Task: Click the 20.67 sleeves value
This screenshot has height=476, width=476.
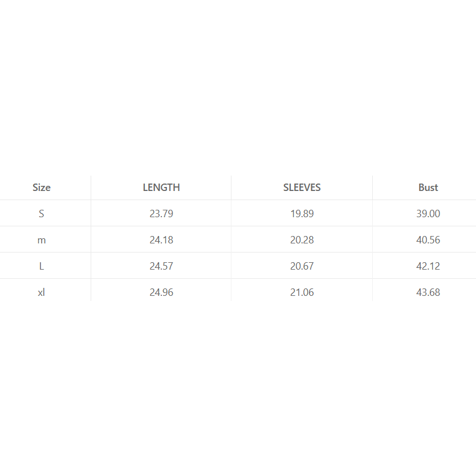Action: click(x=302, y=266)
